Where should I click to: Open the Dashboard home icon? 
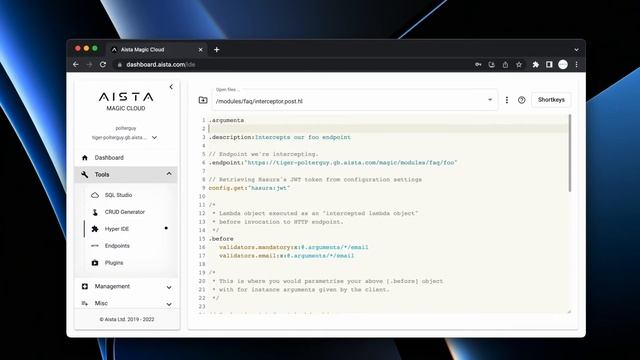coord(85,158)
